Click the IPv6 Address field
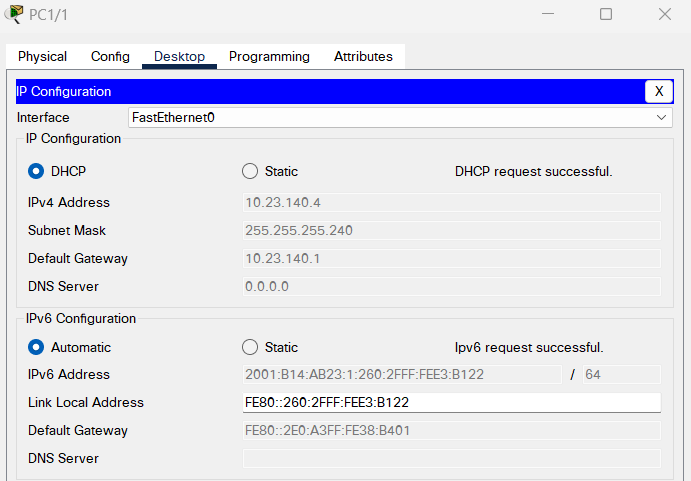 pyautogui.click(x=402, y=374)
